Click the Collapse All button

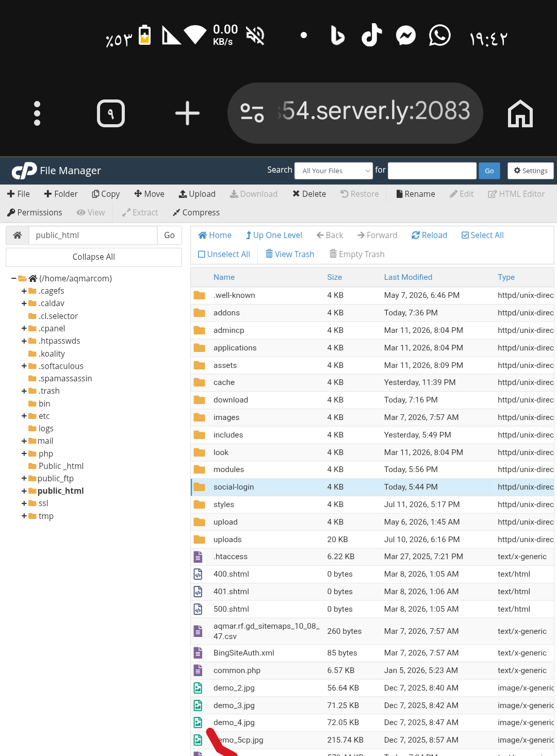pyautogui.click(x=94, y=257)
